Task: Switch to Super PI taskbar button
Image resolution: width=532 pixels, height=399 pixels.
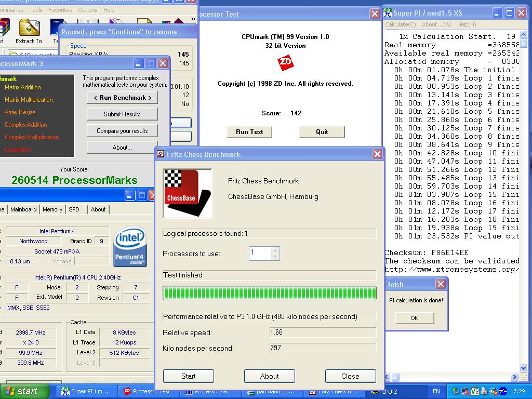Action: pos(87,392)
